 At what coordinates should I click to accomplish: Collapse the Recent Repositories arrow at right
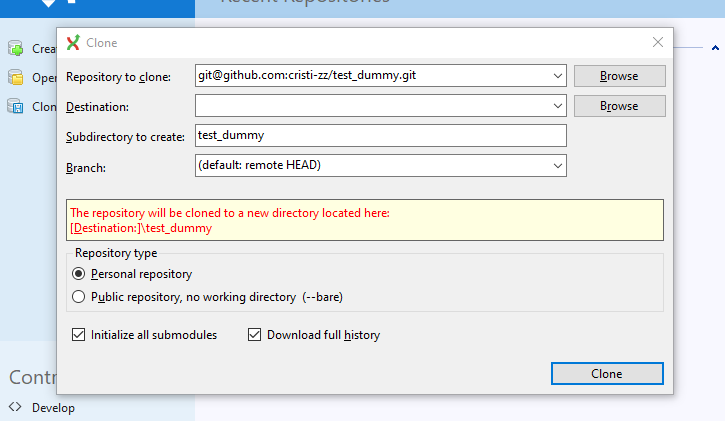pos(715,47)
